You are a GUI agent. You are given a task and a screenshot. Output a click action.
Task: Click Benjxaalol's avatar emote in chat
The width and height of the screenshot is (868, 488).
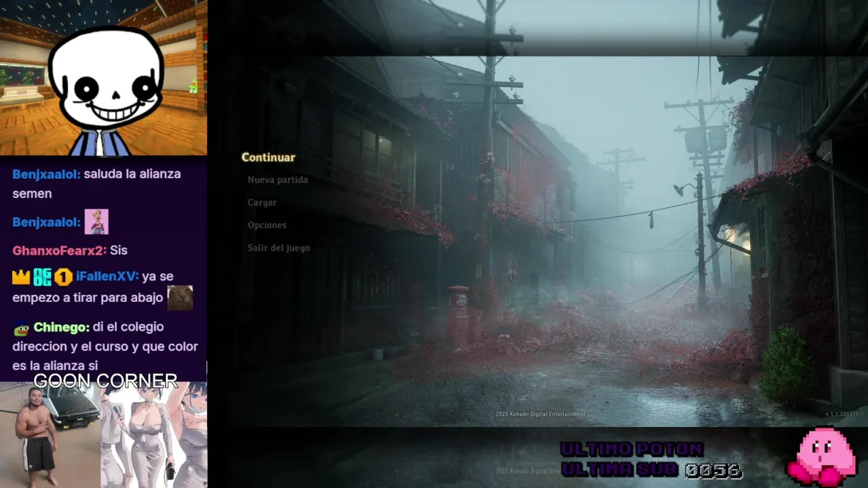pyautogui.click(x=96, y=222)
